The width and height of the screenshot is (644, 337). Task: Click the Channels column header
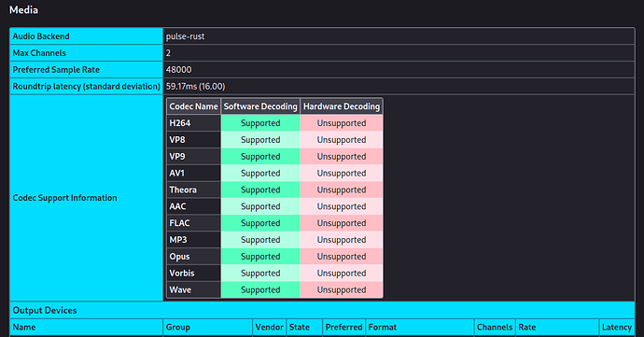[x=495, y=327]
